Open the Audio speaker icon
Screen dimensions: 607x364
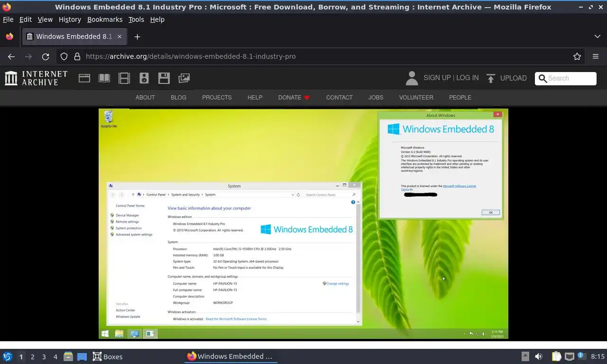click(x=144, y=78)
